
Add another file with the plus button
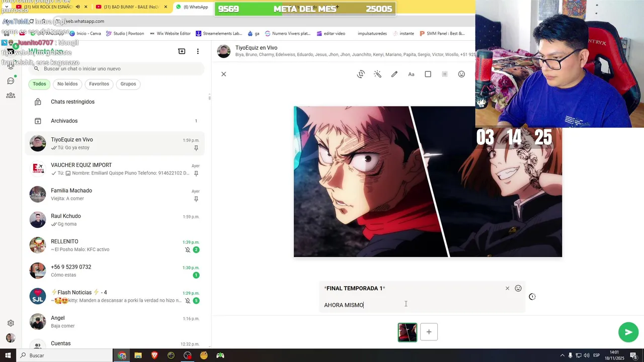429,332
